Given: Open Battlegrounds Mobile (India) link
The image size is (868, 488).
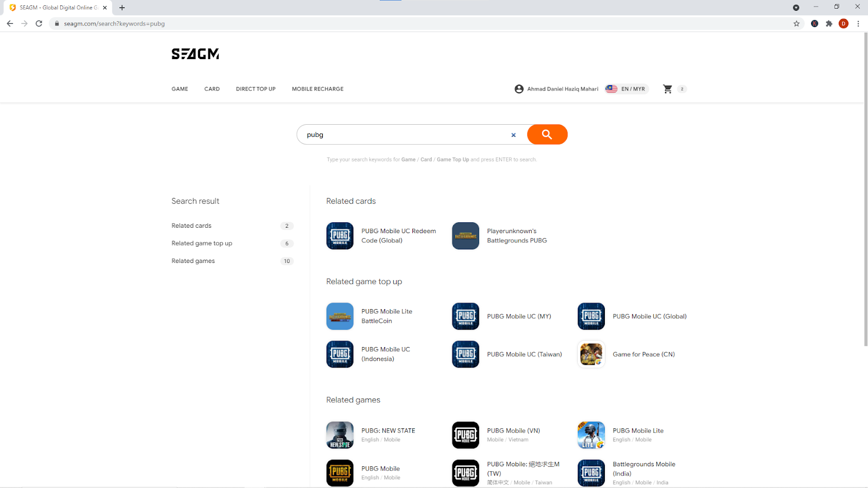Looking at the screenshot, I should pos(644,468).
